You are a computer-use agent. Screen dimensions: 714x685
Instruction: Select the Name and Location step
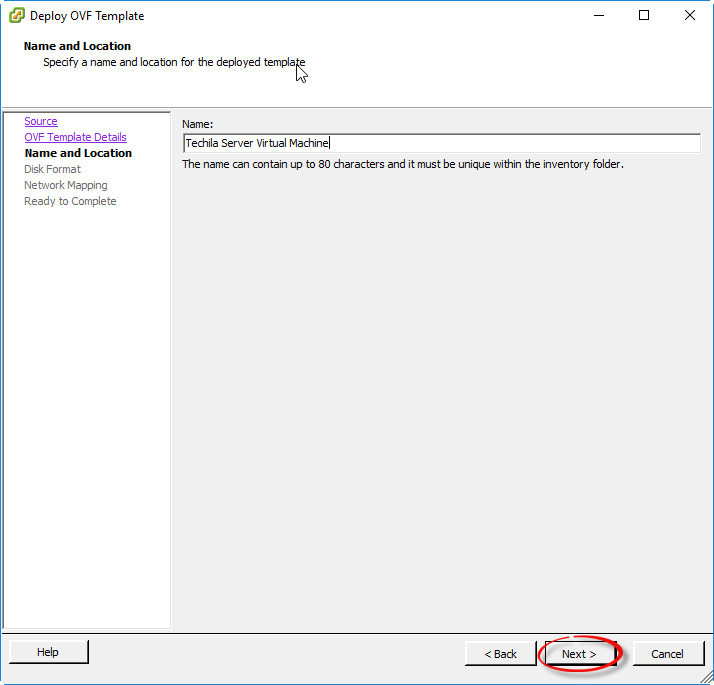click(78, 153)
